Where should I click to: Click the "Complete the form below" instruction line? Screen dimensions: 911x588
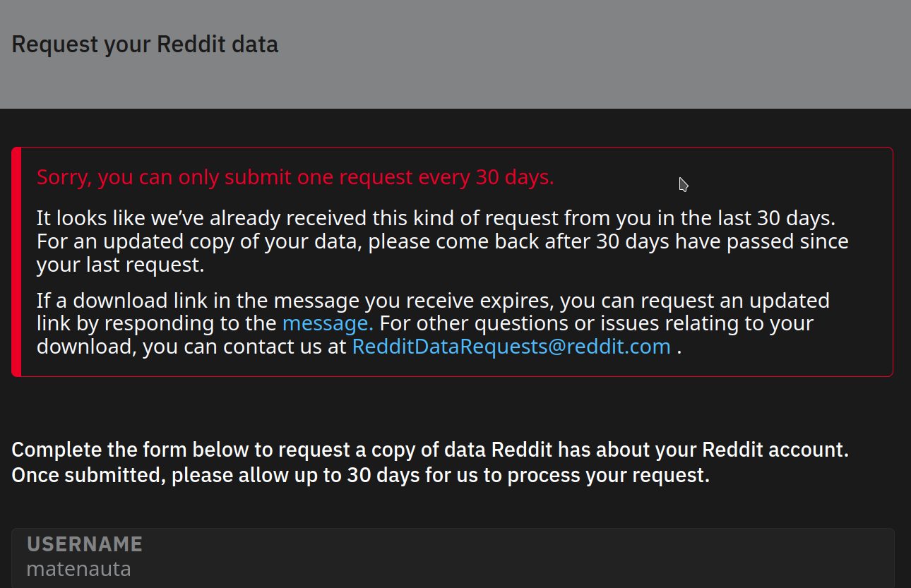(x=429, y=450)
